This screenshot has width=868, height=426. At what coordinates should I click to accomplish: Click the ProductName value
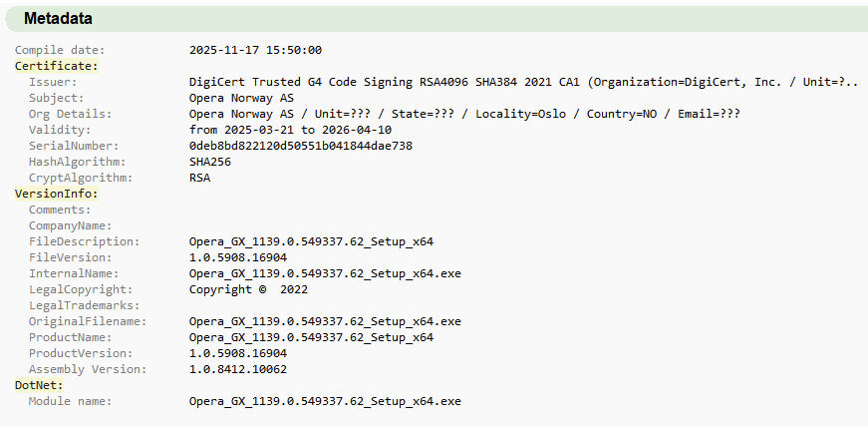311,337
